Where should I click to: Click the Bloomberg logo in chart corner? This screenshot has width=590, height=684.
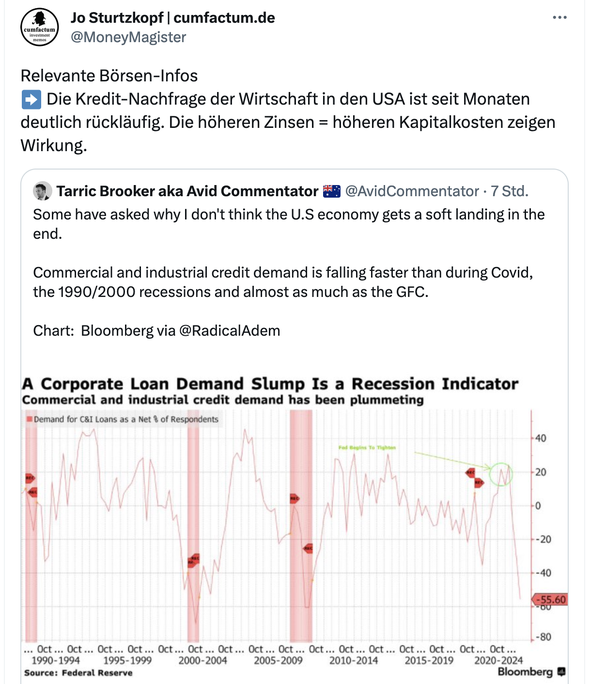click(x=532, y=671)
